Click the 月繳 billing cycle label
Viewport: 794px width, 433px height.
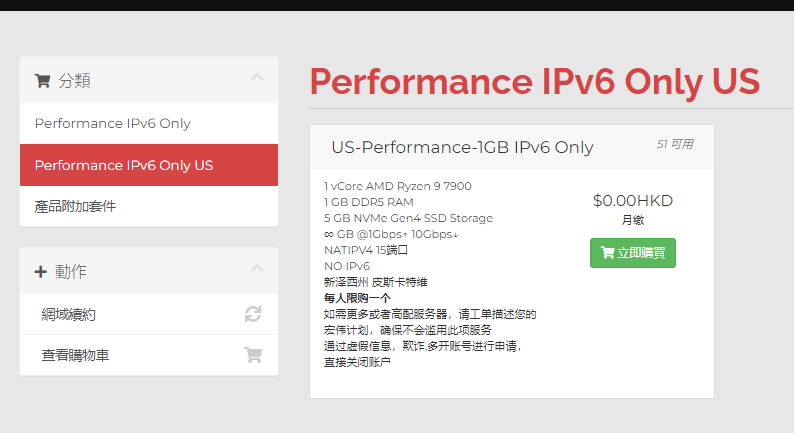point(632,220)
